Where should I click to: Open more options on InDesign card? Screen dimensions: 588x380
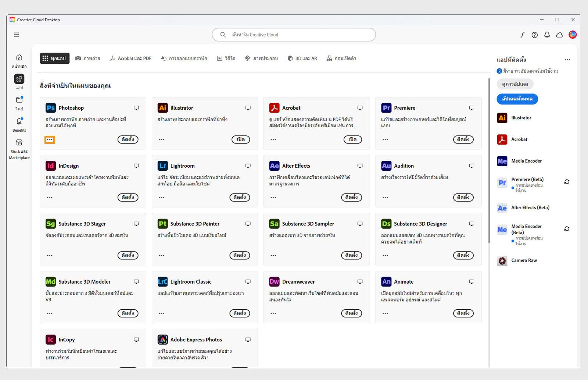pyautogui.click(x=50, y=198)
